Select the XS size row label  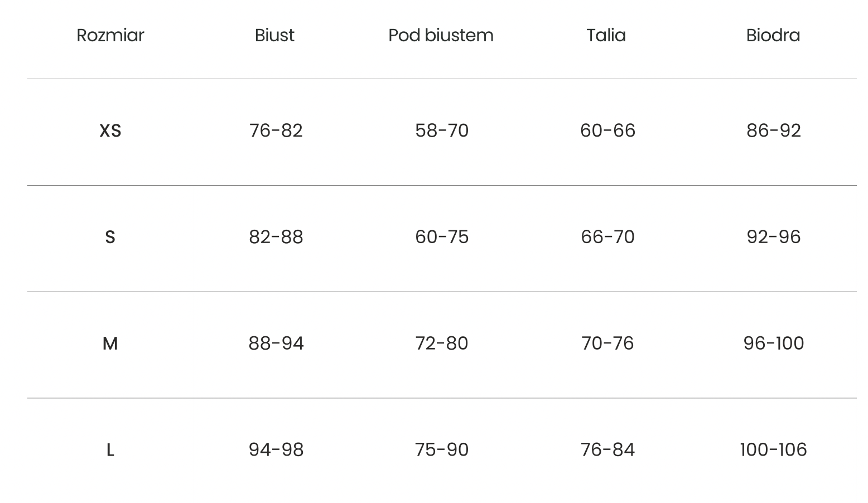point(110,130)
